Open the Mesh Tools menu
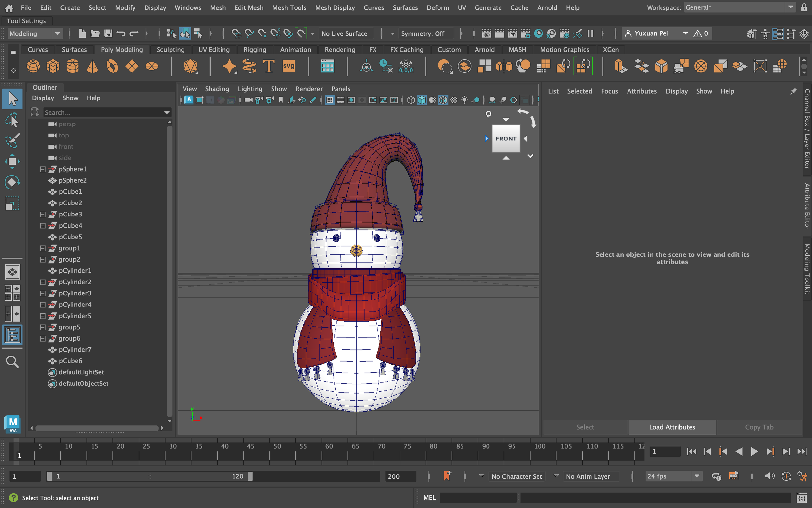The height and width of the screenshot is (508, 812). point(289,7)
